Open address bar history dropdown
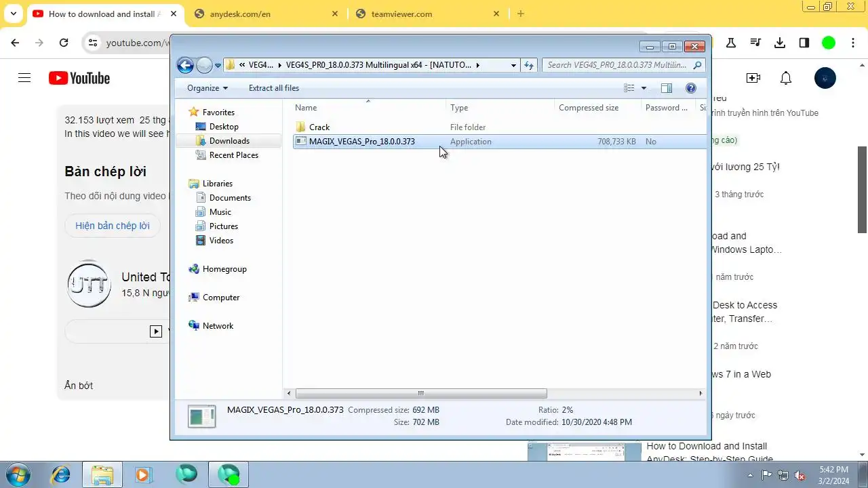The image size is (868, 488). 513,65
